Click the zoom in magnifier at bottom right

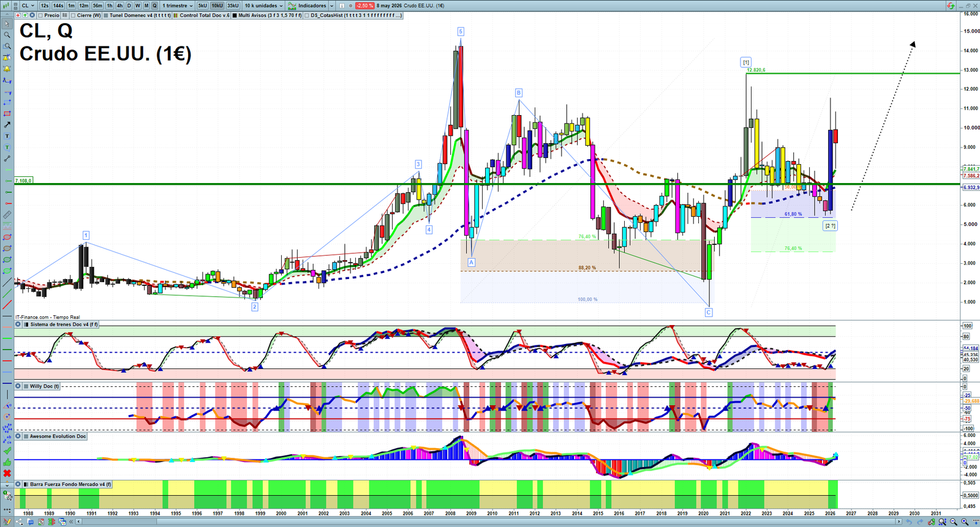(x=964, y=521)
